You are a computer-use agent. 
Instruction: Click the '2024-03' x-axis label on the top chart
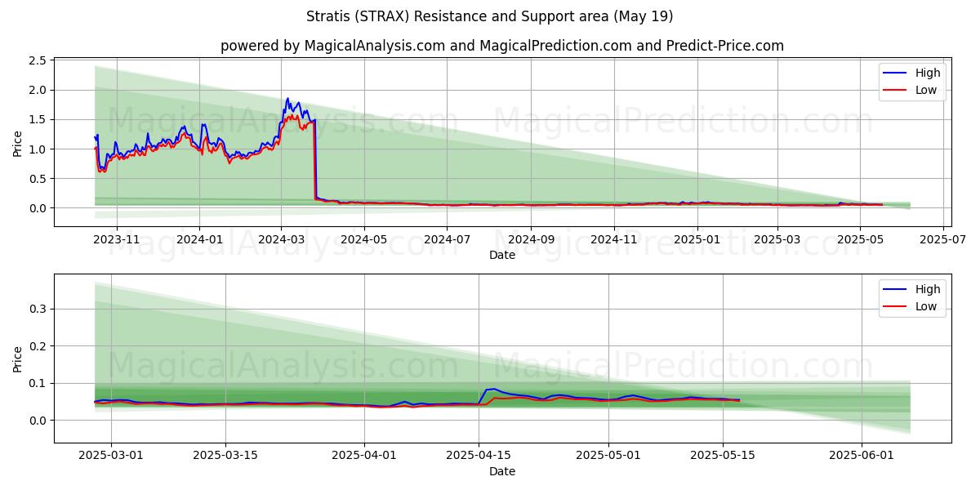point(280,240)
